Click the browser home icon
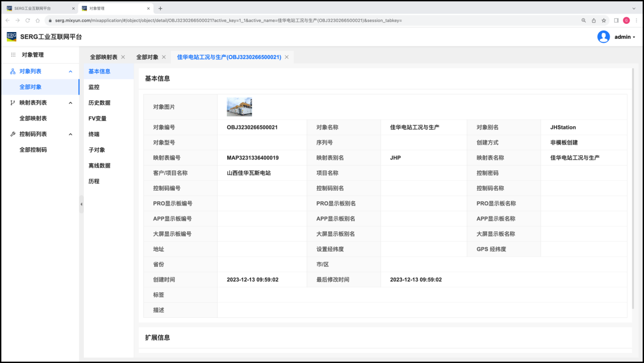644x363 pixels. coord(38,20)
